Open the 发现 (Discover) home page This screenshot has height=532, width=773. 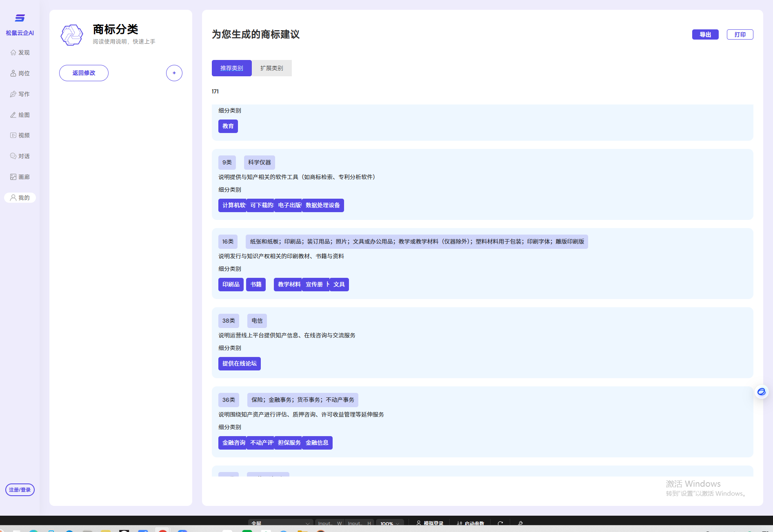20,53
